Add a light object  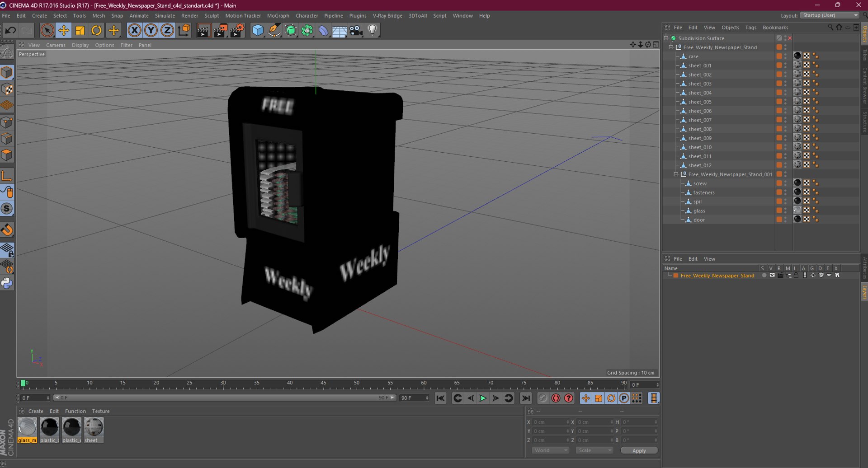372,30
